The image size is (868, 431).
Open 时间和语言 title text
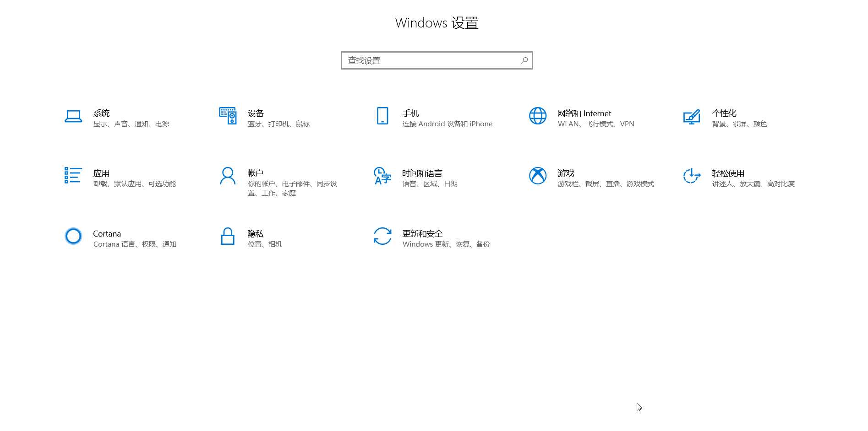422,173
